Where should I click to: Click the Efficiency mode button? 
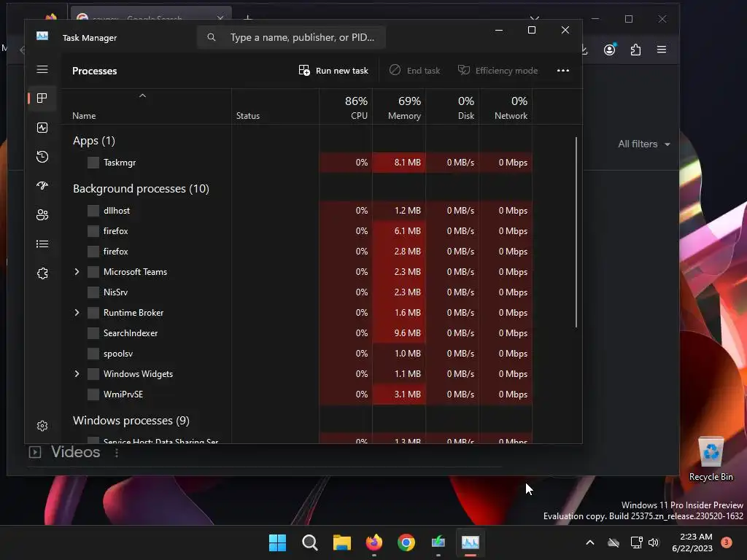498,71
